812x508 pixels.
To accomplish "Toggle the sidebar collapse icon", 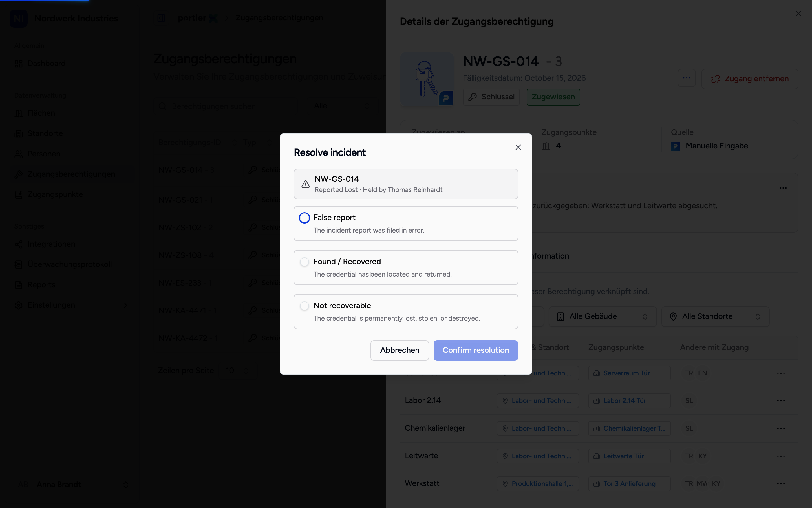I will click(x=161, y=18).
